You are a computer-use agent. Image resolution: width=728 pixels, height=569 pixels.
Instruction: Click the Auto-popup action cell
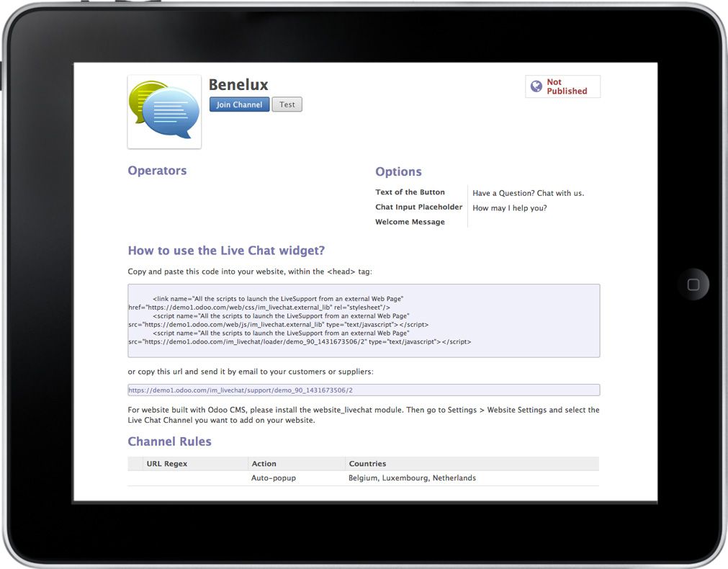click(x=274, y=478)
